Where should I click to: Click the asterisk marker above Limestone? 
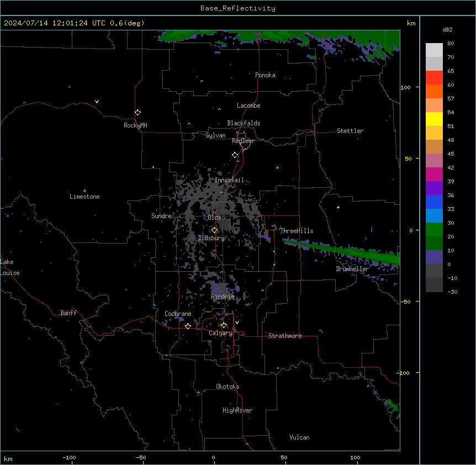click(84, 191)
